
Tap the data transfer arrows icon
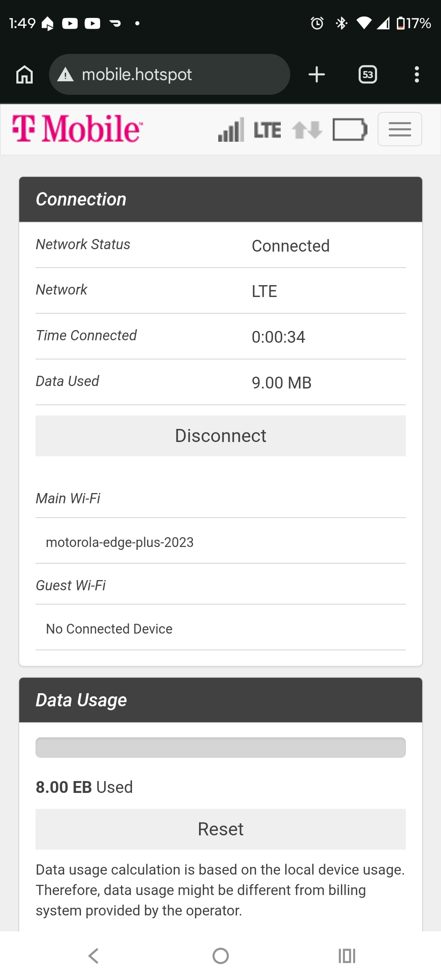(307, 130)
